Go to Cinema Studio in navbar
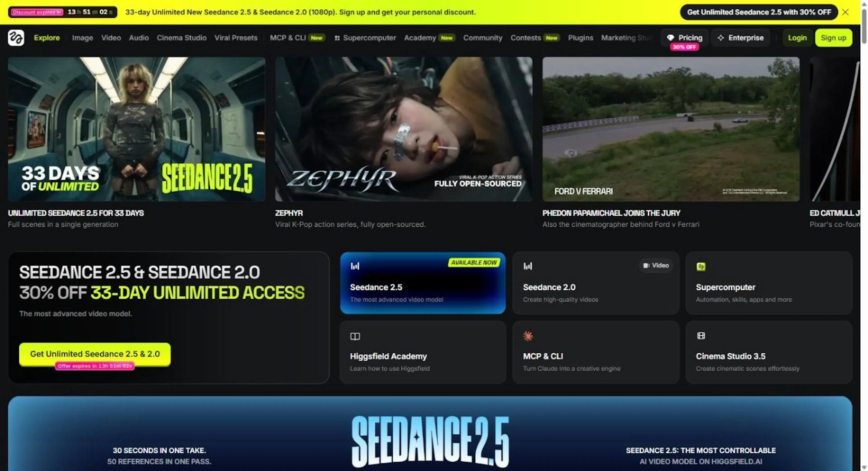The image size is (868, 471). point(182,38)
